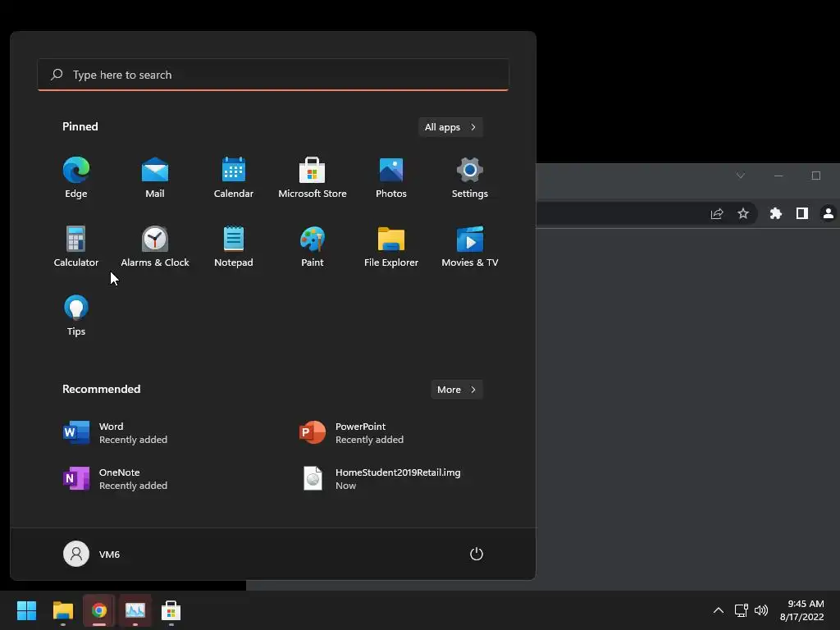Open Chrome extensions puzzle icon
Image resolution: width=840 pixels, height=630 pixels.
(x=776, y=214)
